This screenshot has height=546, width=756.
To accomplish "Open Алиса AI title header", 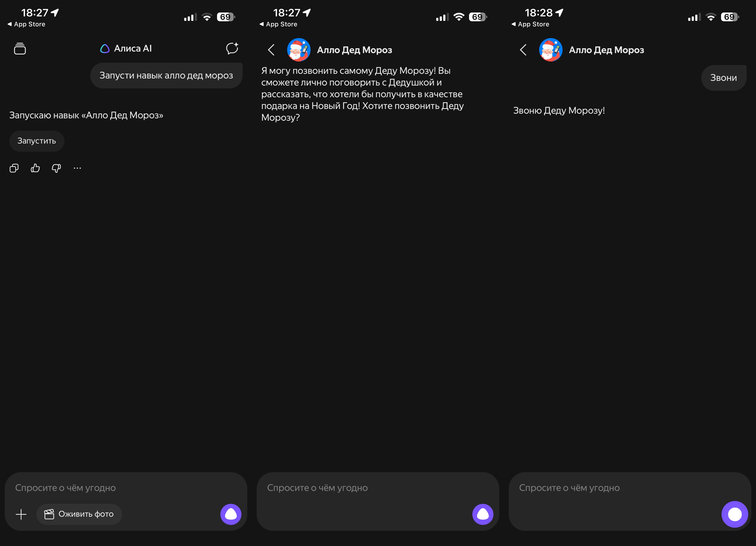I will (x=126, y=49).
